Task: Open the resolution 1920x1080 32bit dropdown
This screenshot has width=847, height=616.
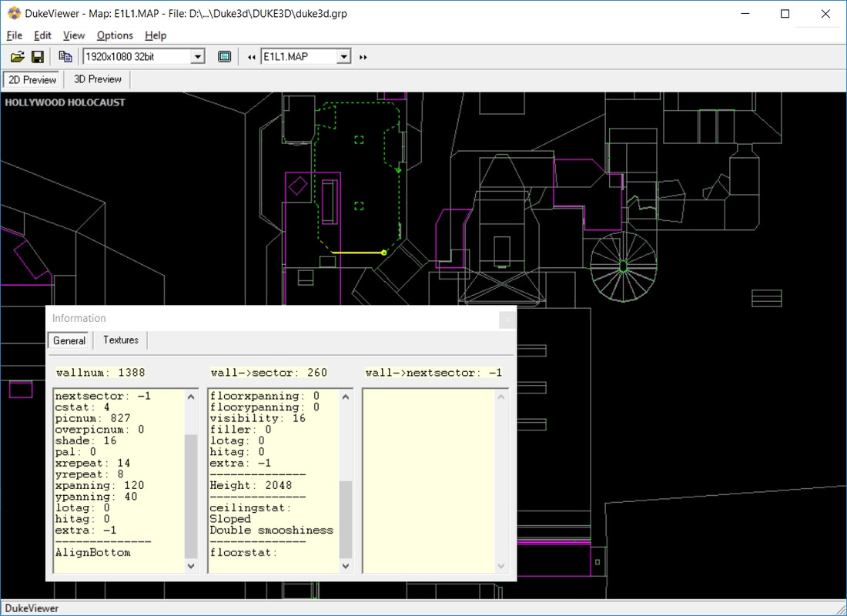Action: click(197, 56)
